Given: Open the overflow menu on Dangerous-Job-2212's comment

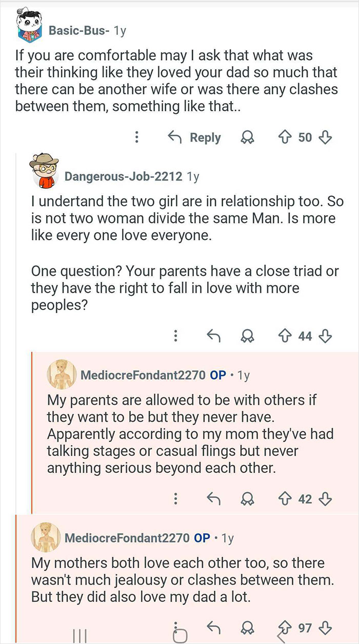Looking at the screenshot, I should [175, 336].
